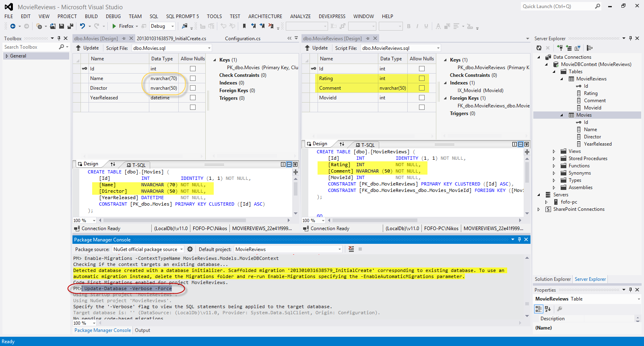Screen dimensions: 644x346
Task: Toggle bookmark icon in the main toolbar
Action: pyautogui.click(x=244, y=26)
